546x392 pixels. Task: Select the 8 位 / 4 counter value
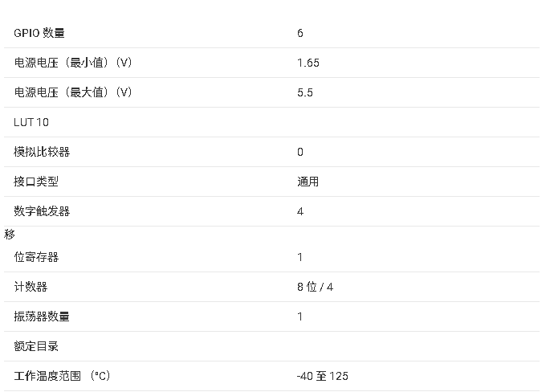(x=315, y=287)
